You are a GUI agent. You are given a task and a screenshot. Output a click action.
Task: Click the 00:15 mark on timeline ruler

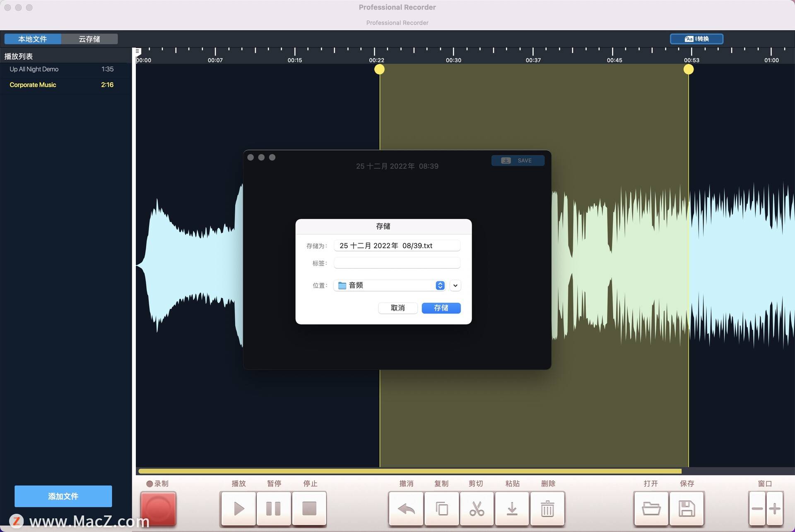tap(295, 60)
